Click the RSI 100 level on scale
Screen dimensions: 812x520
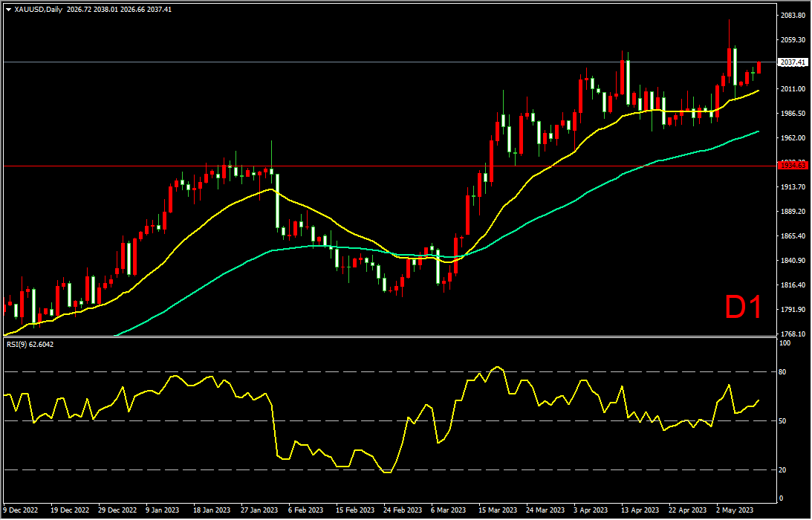pos(785,343)
